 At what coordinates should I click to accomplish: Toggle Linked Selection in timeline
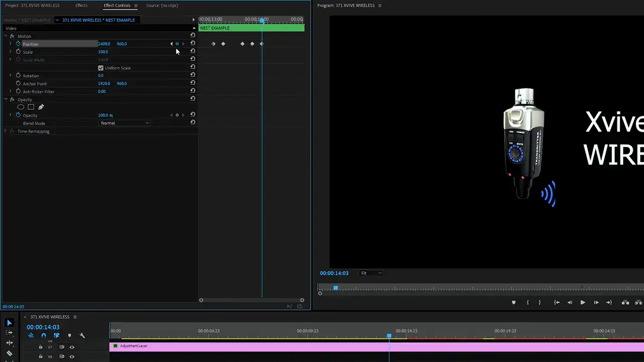tap(56, 335)
